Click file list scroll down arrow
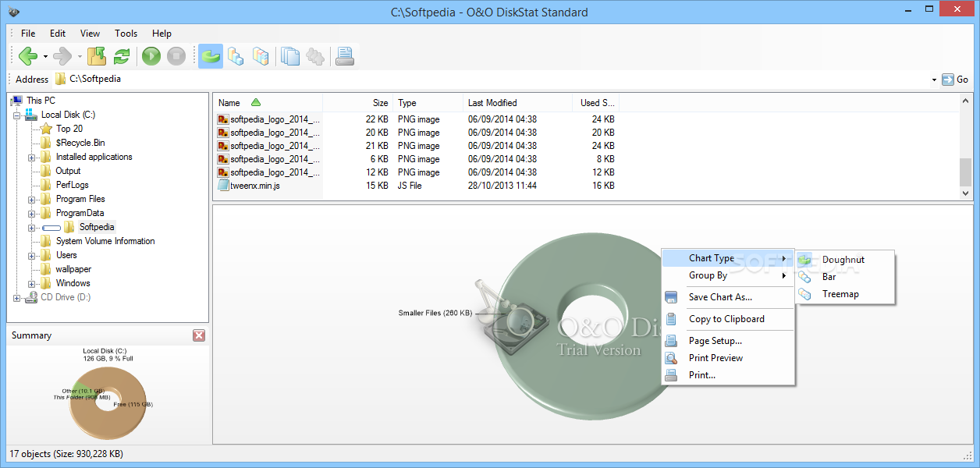Viewport: 980px width, 468px height. pyautogui.click(x=965, y=193)
